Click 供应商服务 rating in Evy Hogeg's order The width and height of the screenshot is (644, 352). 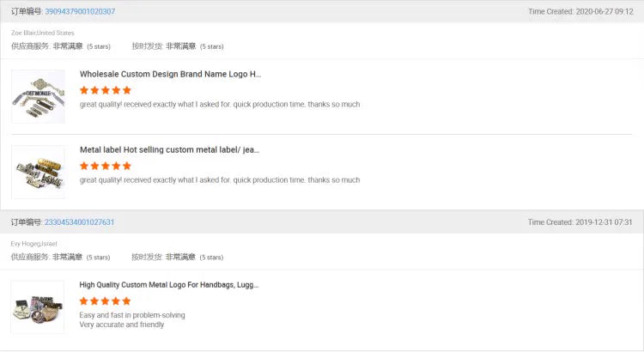tap(60, 257)
